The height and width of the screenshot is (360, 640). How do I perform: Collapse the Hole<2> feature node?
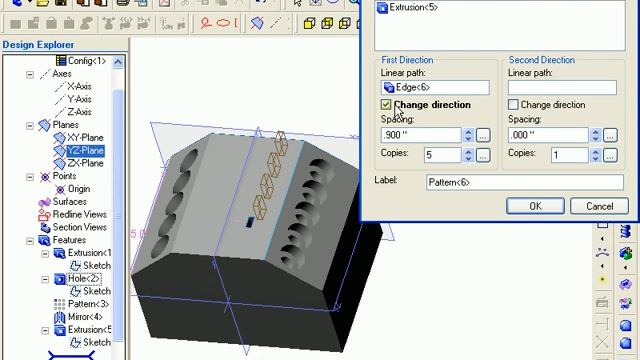[45, 279]
